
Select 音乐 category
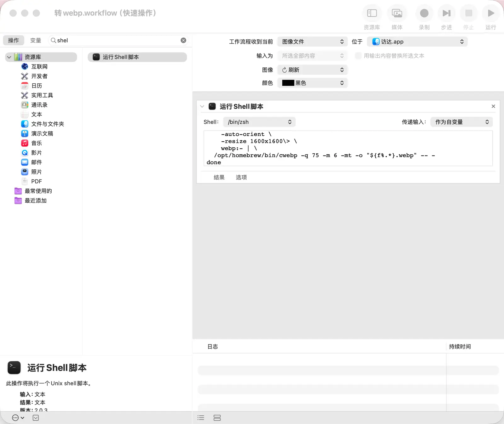[x=37, y=143]
